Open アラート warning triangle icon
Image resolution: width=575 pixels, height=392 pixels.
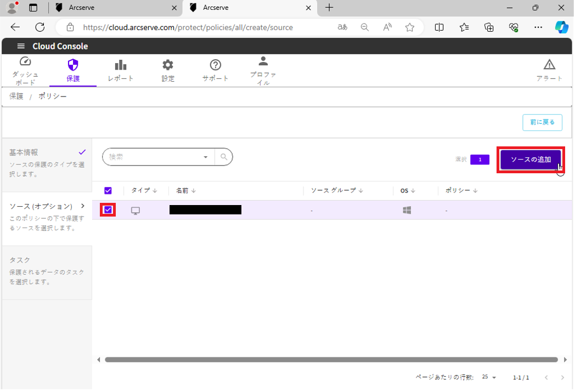(549, 65)
